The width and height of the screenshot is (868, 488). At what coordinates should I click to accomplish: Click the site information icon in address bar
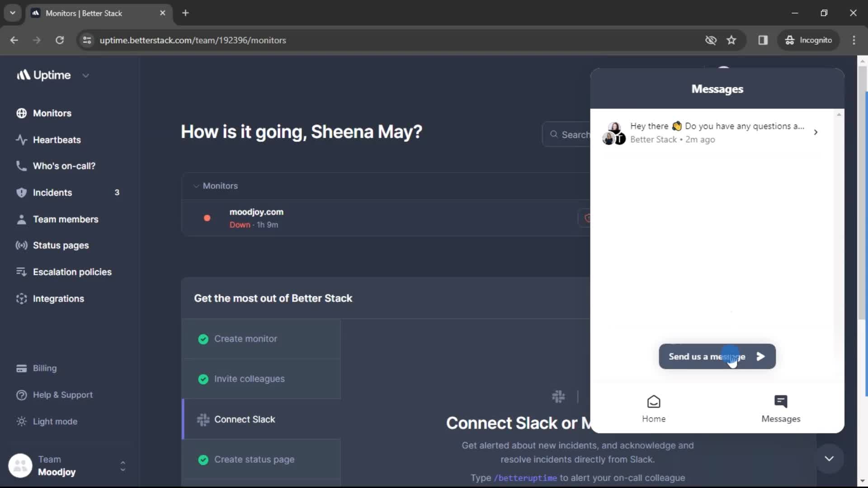coord(87,40)
